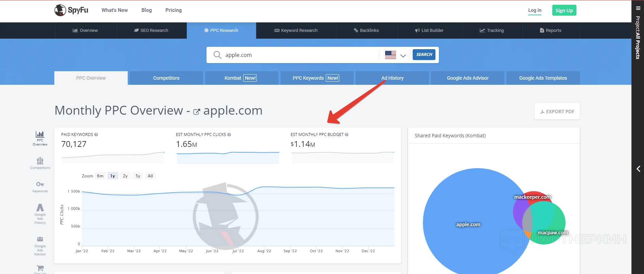Open Google Ads Advisor sub-tab
Image resolution: width=644 pixels, height=274 pixels.
(x=468, y=78)
